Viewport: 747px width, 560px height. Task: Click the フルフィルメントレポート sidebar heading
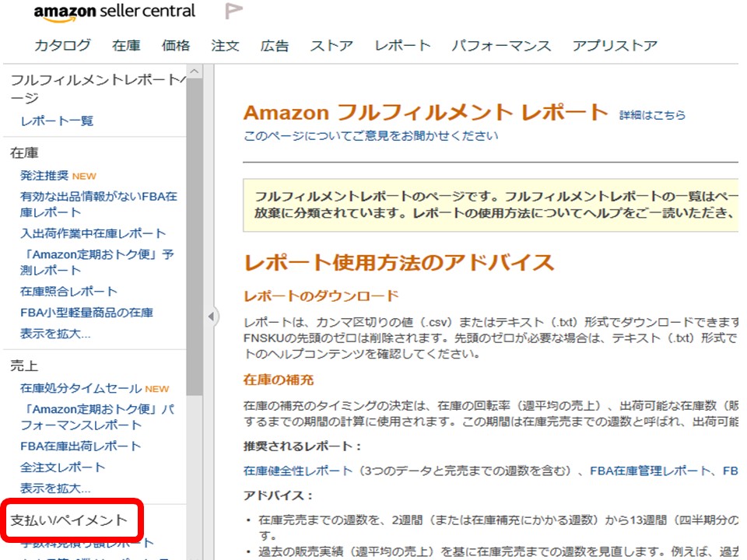pos(98,89)
